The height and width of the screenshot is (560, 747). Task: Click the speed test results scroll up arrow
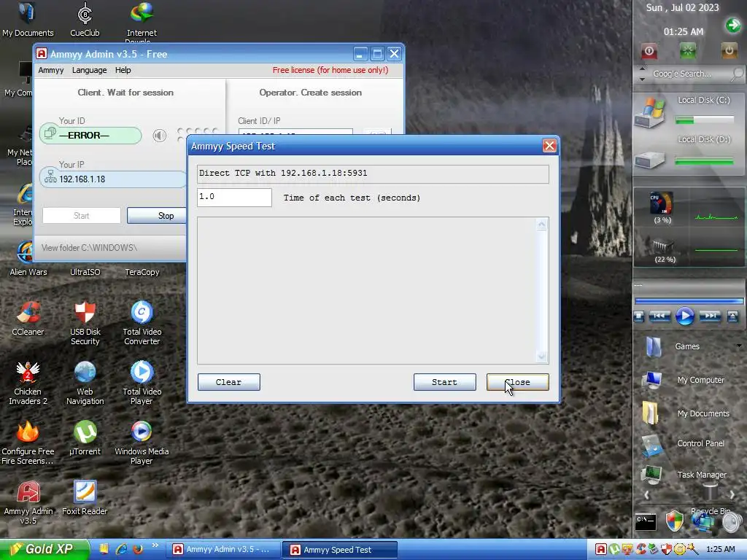click(x=542, y=225)
